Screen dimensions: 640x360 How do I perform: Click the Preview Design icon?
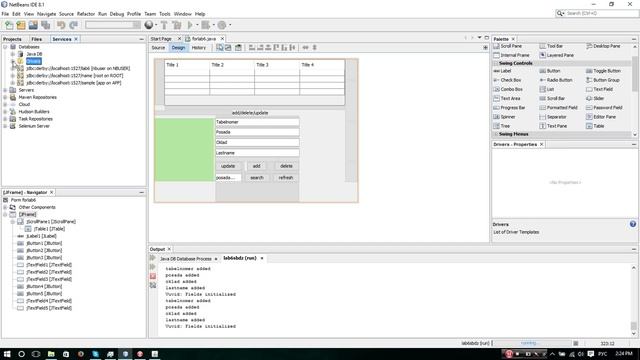(238, 48)
